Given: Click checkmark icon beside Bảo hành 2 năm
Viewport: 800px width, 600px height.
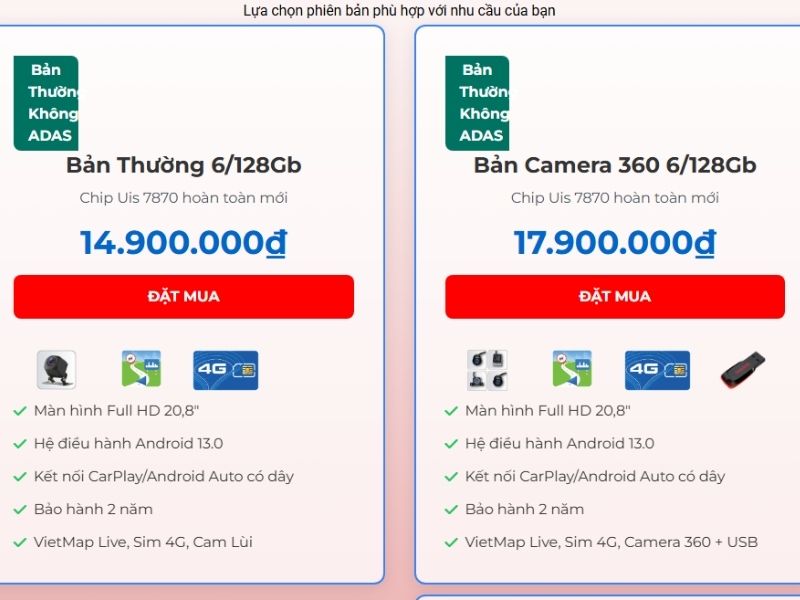Looking at the screenshot, I should point(20,509).
